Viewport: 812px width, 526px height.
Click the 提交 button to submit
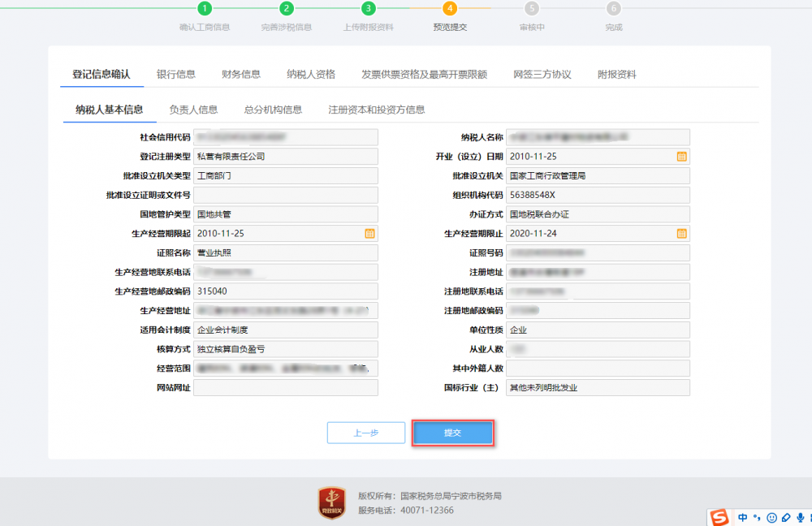click(452, 432)
